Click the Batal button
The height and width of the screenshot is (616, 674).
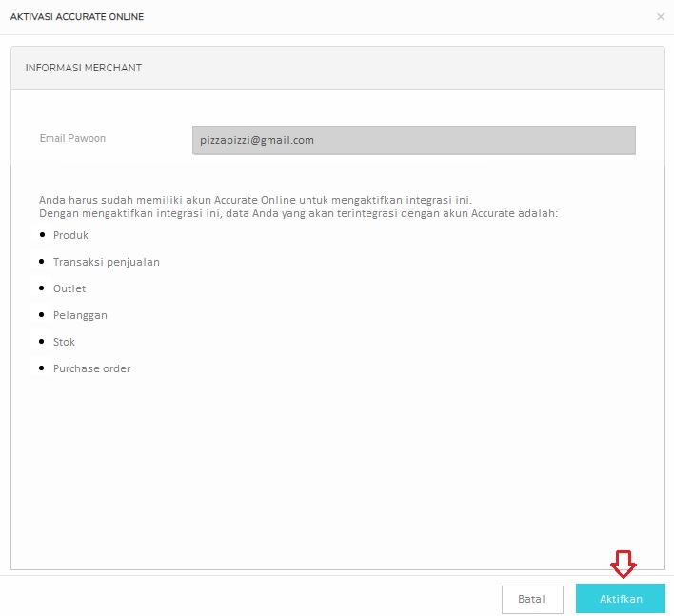[x=532, y=599]
